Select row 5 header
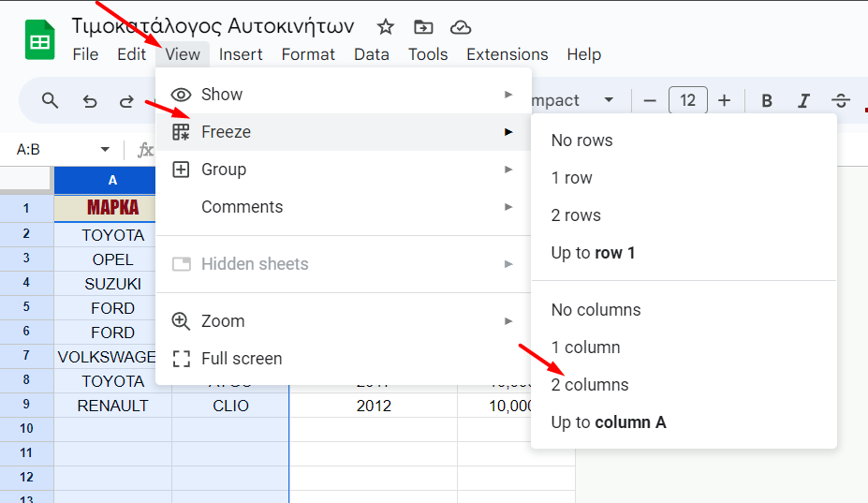 click(x=26, y=307)
